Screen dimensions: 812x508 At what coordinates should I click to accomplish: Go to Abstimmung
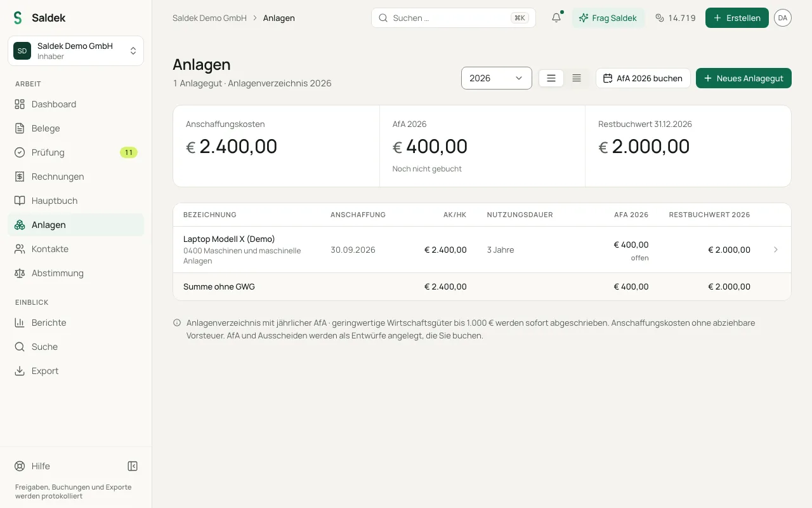tap(75, 273)
